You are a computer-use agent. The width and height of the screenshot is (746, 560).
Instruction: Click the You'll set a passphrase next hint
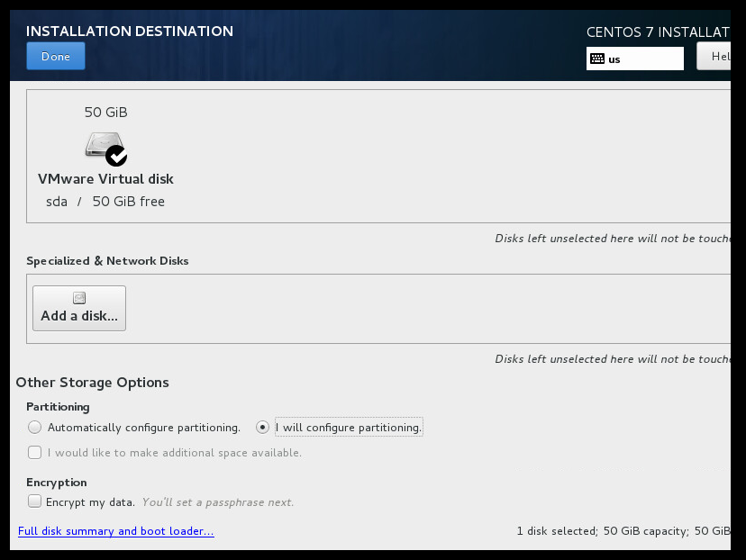(x=218, y=502)
